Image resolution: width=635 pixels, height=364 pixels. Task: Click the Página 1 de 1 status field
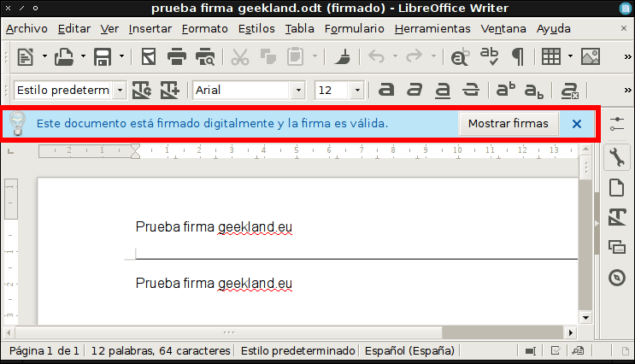tap(44, 350)
